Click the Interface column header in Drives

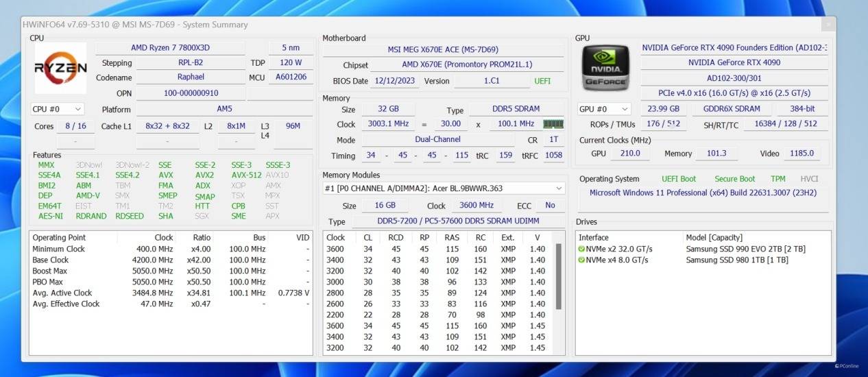[x=594, y=237]
